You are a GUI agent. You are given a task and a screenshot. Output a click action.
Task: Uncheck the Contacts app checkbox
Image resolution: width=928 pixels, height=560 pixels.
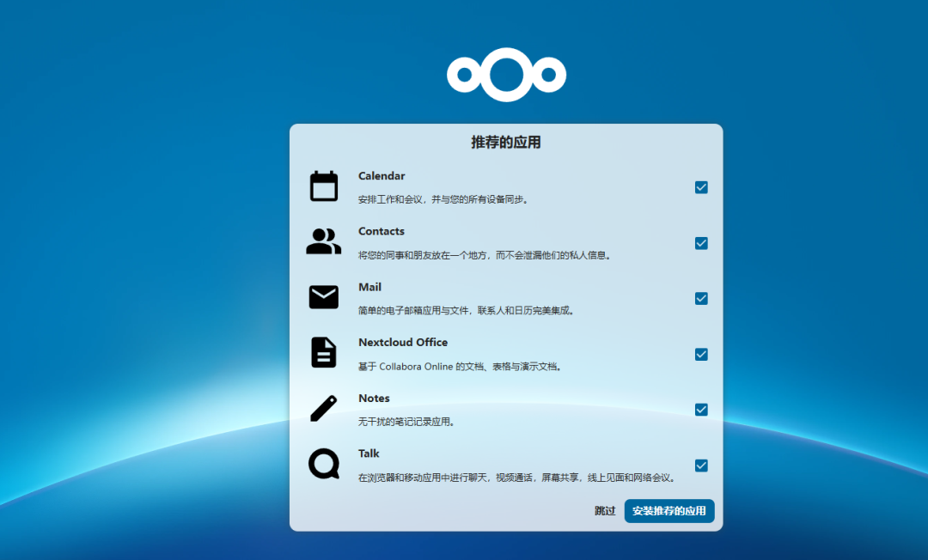click(x=701, y=243)
